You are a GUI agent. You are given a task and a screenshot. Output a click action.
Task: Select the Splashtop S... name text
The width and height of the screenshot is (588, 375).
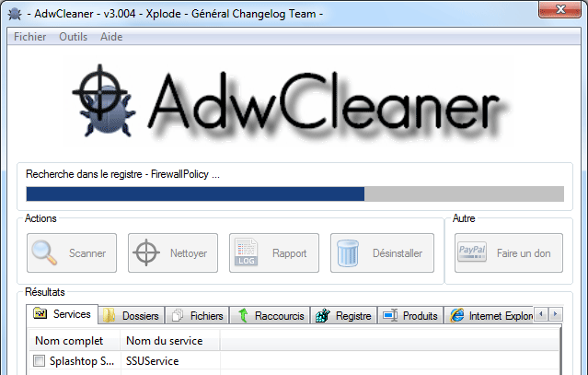(82, 361)
